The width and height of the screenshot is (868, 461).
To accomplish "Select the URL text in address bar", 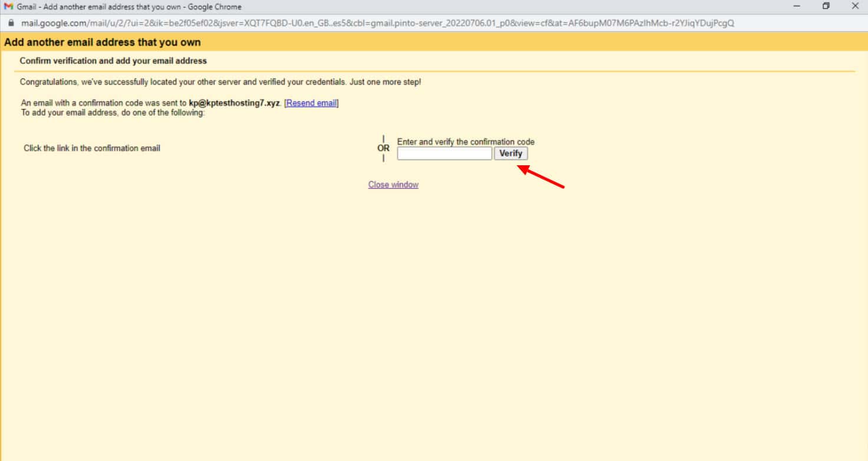I will [377, 24].
